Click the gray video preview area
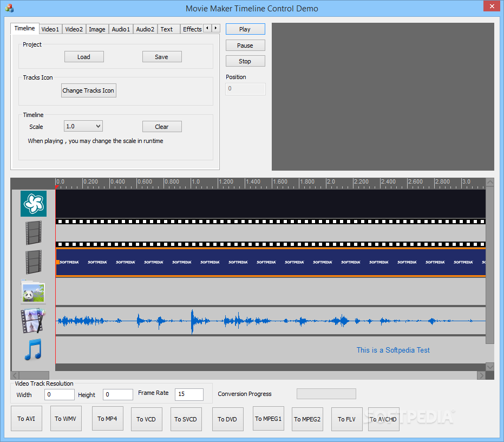Screen dimensions: 504x442 click(x=383, y=96)
